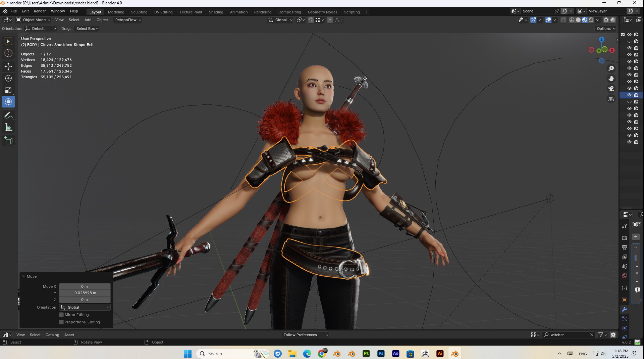Image resolution: width=644 pixels, height=359 pixels.
Task: Pick the Scale tool
Action: [8, 90]
